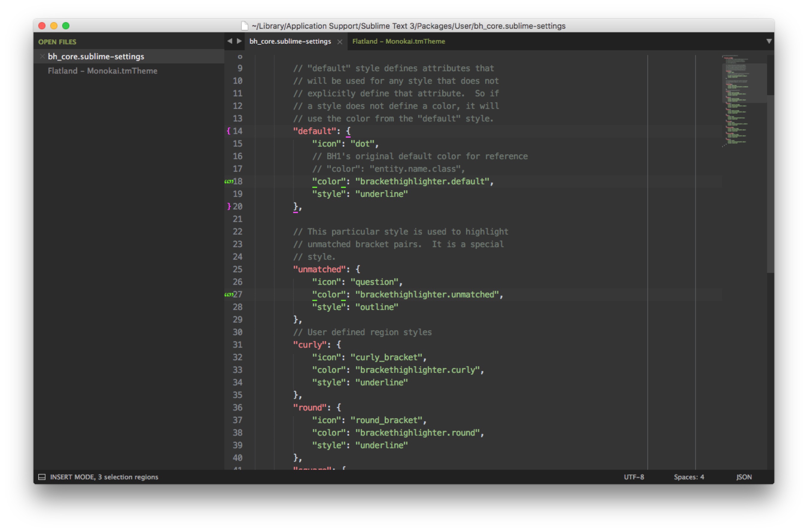808x532 pixels.
Task: Click the OPEN FILES sidebar header
Action: [x=57, y=42]
